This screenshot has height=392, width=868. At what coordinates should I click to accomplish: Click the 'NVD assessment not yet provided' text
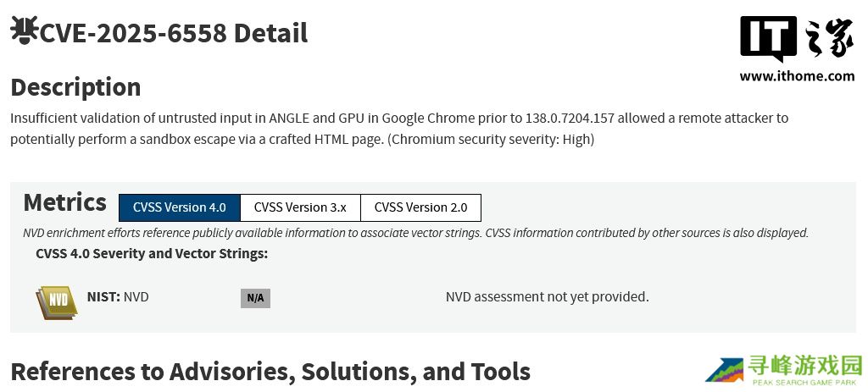[x=547, y=297]
